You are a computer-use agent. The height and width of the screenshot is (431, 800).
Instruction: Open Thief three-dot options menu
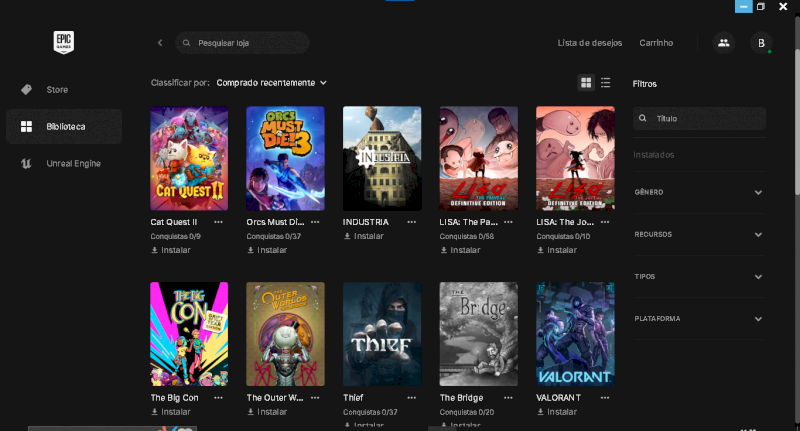[411, 398]
